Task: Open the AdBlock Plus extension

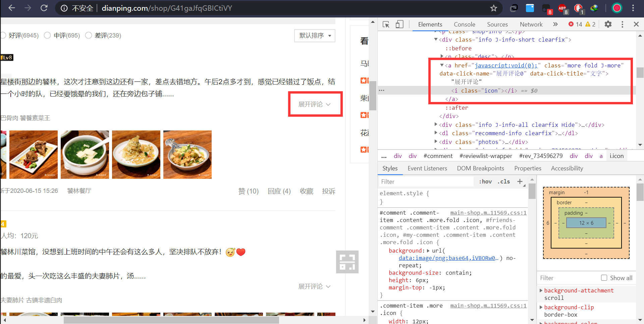Action: coord(562,8)
